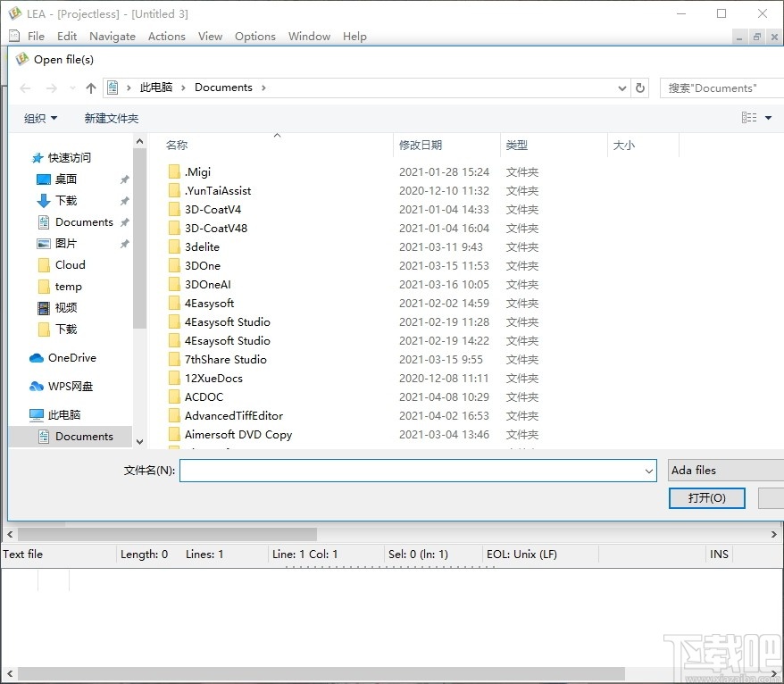Select the 7thShare Studio folder icon

174,360
